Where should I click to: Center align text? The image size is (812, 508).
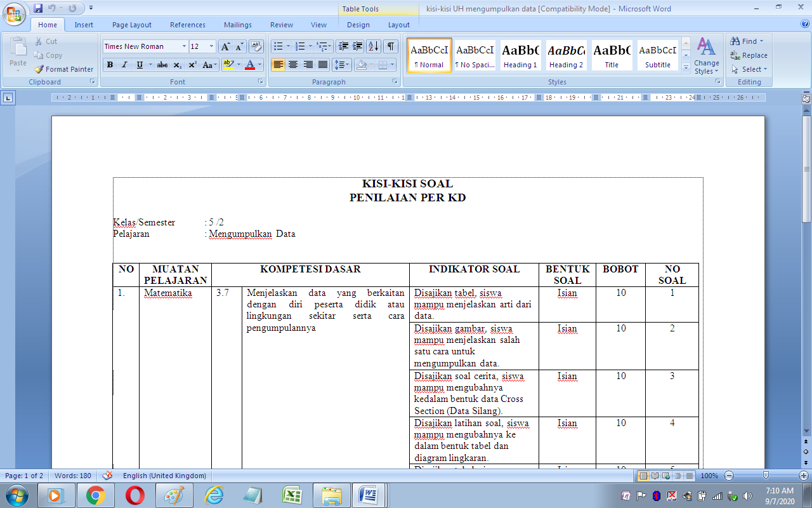(x=293, y=65)
